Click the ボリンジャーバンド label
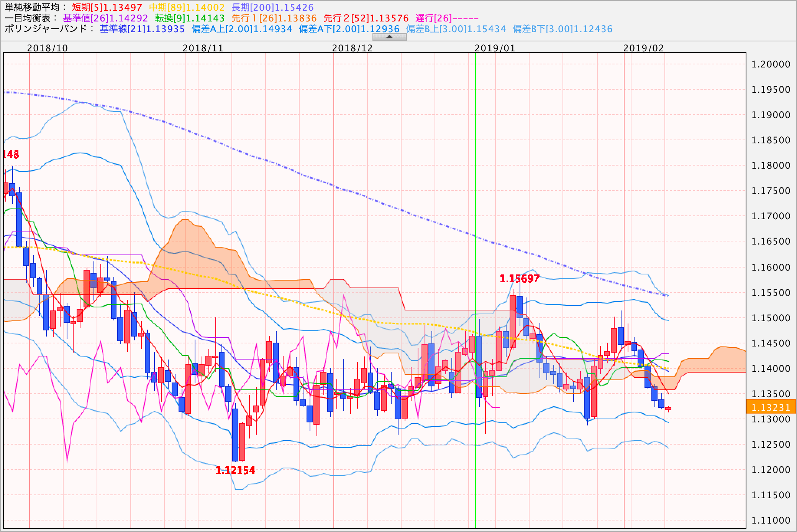 (x=49, y=29)
